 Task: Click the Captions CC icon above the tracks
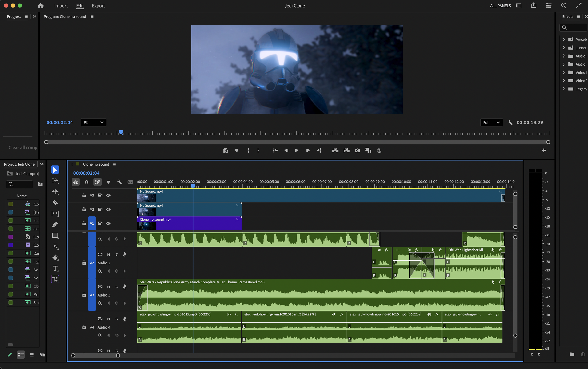coord(130,182)
